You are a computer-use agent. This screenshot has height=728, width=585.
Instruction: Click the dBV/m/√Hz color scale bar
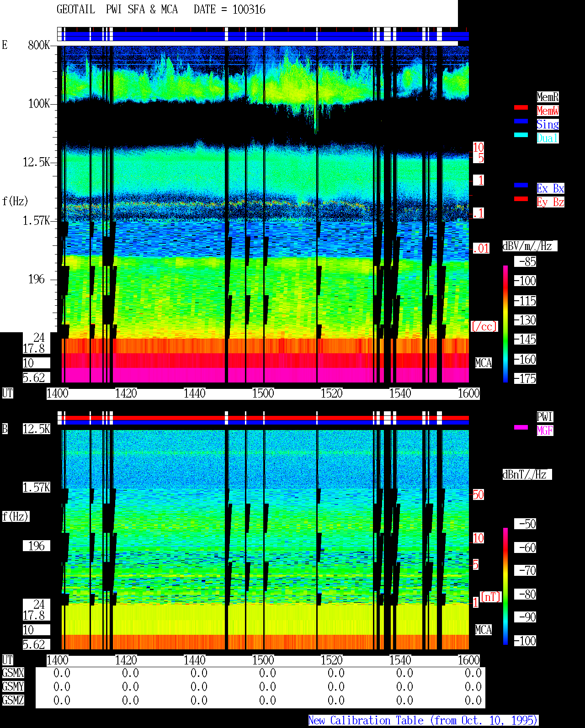505,324
